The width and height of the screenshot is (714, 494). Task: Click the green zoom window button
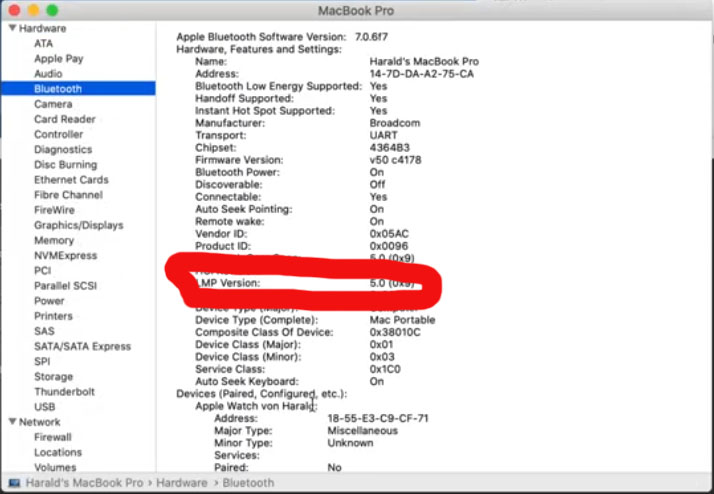point(52,10)
